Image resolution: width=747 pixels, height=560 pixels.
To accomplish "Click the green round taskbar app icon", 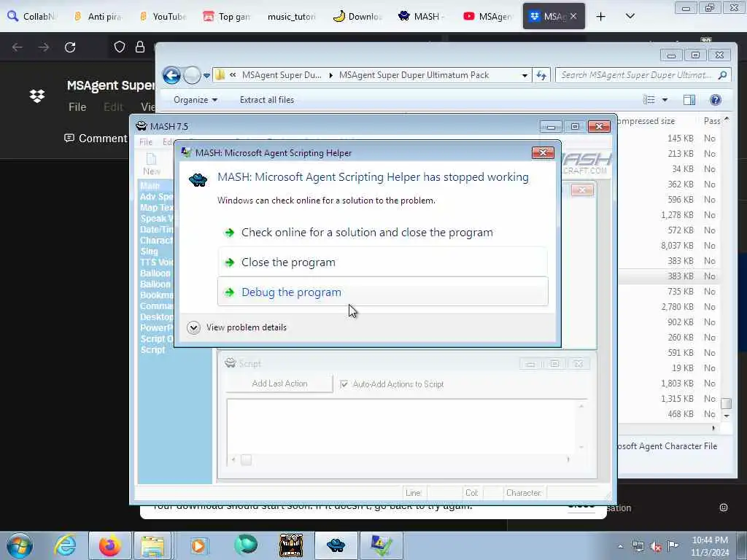I will pyautogui.click(x=246, y=545).
